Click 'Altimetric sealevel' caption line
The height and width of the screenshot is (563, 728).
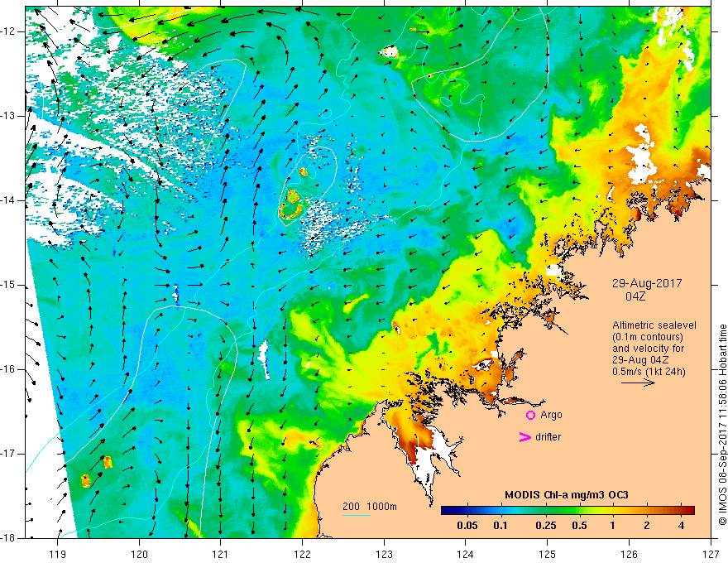(x=654, y=325)
